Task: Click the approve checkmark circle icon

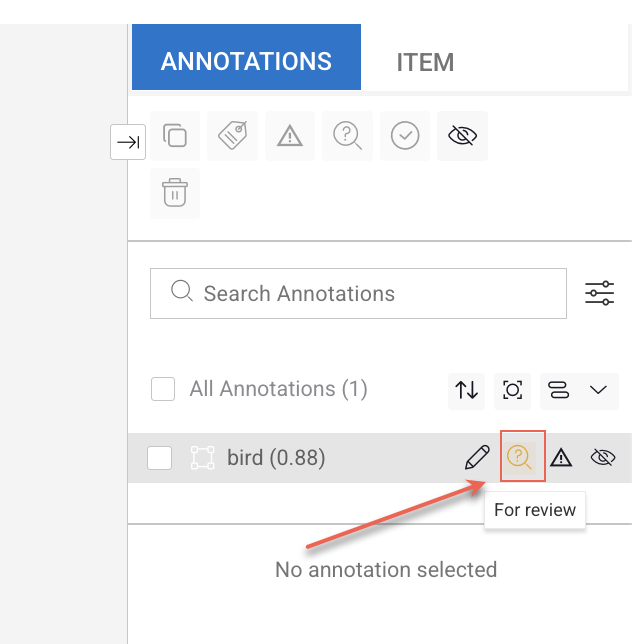Action: pyautogui.click(x=405, y=136)
